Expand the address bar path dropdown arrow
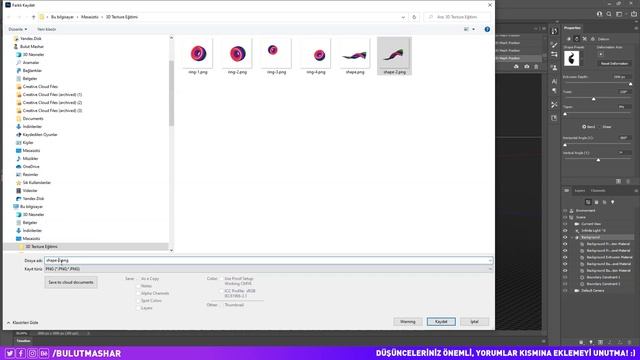This screenshot has height=360, width=640. (403, 17)
